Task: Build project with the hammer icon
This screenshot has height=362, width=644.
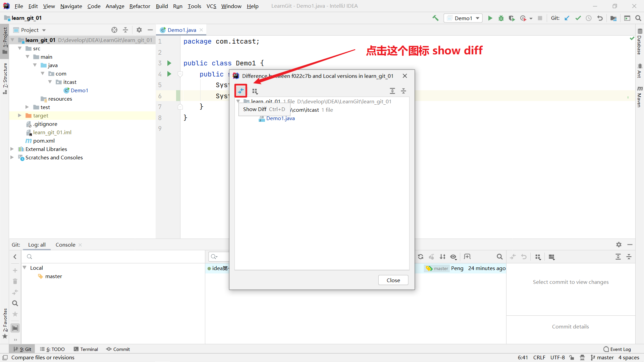Action: pyautogui.click(x=435, y=18)
